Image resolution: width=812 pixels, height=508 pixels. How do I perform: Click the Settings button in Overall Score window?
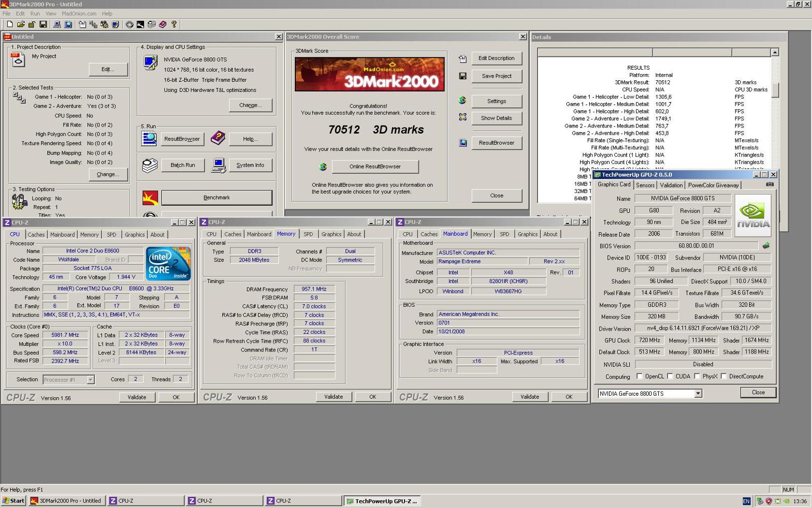(496, 101)
